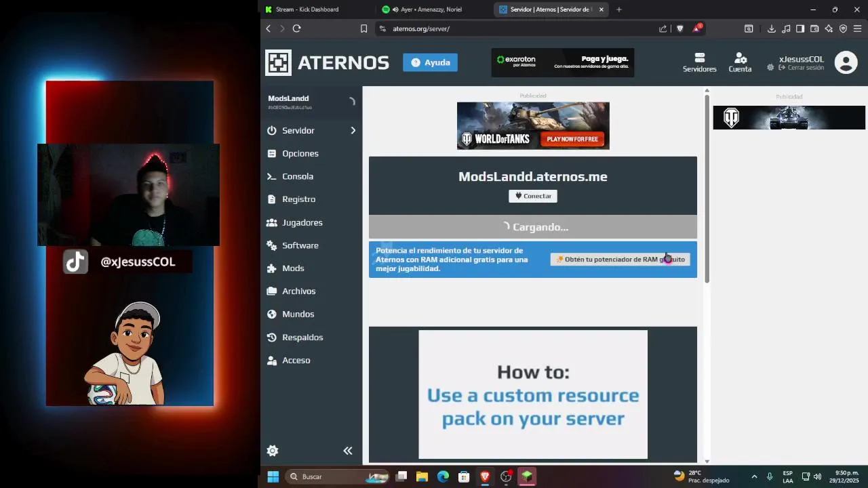Open the Windows Start menu
868x488 pixels.
pos(273,476)
